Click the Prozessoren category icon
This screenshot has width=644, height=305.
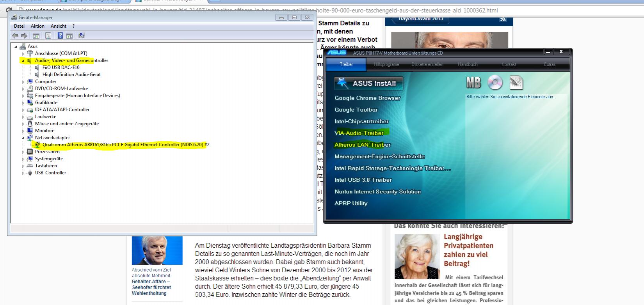pos(30,152)
